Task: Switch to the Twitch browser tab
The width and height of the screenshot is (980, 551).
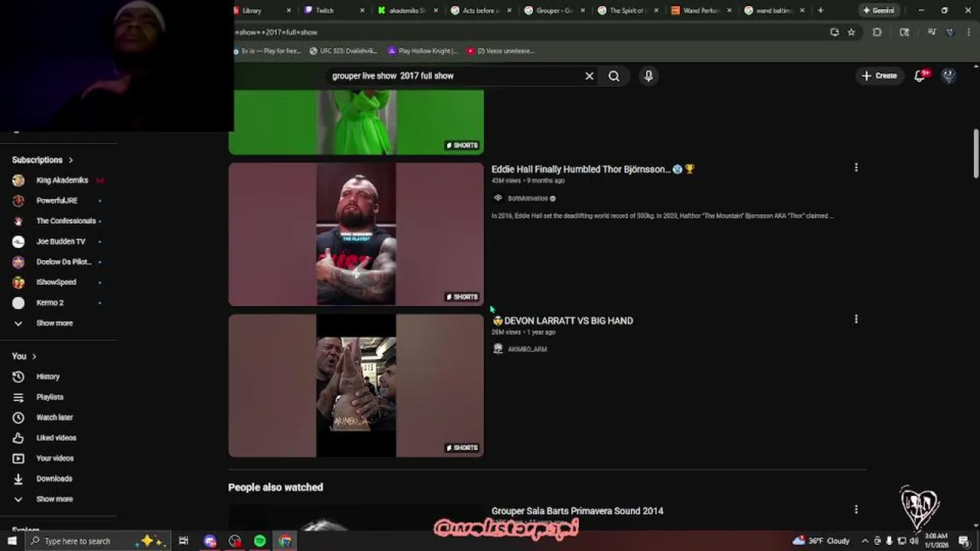Action: tap(329, 11)
